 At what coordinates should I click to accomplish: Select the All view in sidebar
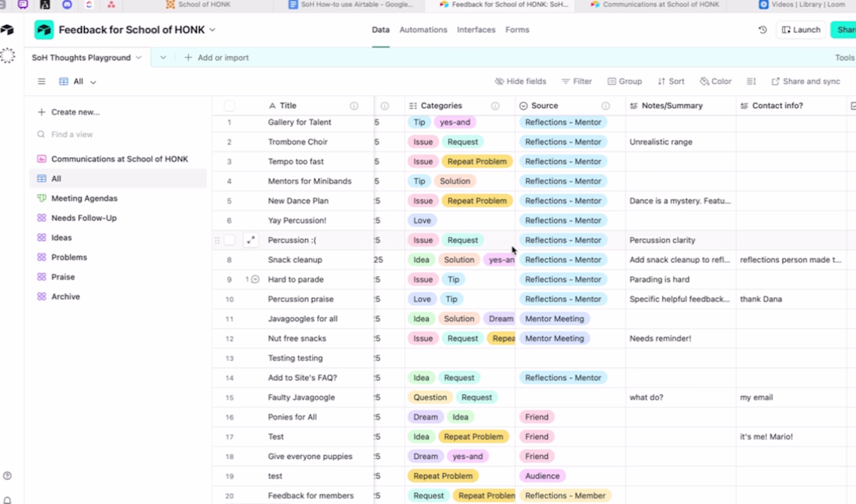pyautogui.click(x=118, y=178)
